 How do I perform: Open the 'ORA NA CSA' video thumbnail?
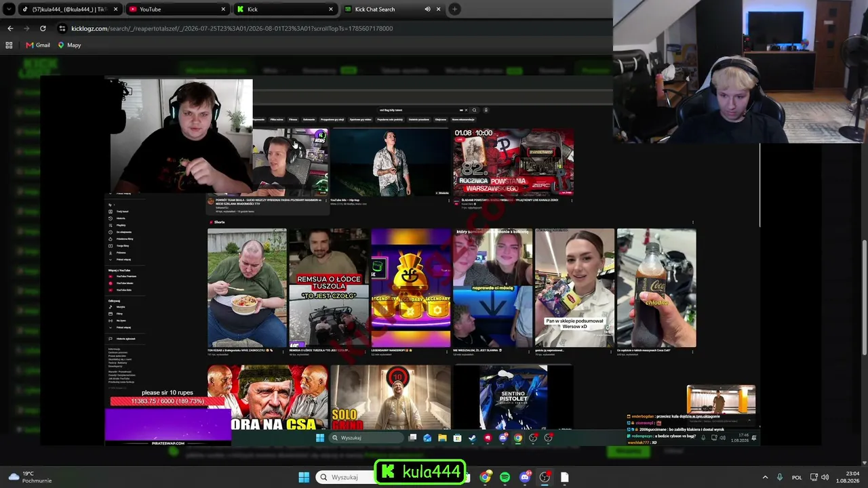pyautogui.click(x=267, y=397)
